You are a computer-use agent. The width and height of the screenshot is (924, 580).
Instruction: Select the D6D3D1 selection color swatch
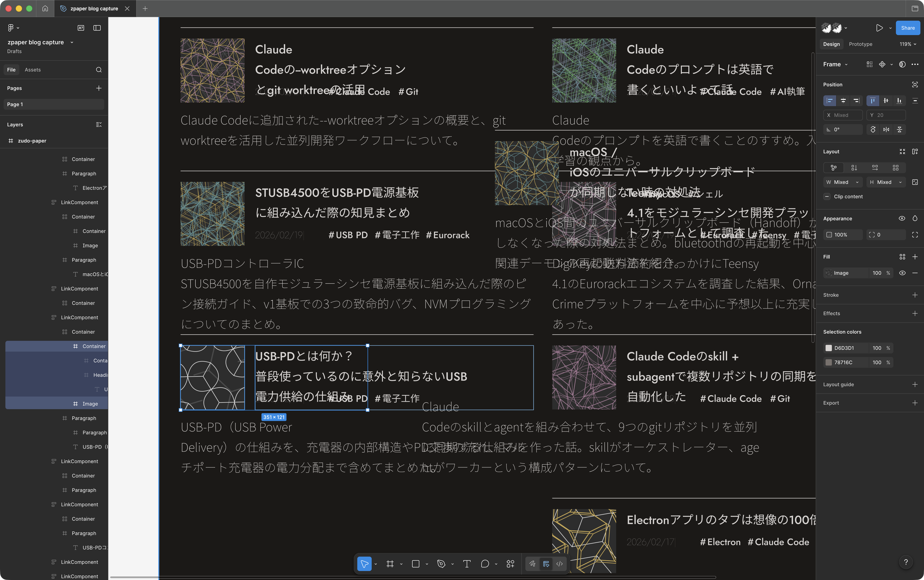pos(828,348)
